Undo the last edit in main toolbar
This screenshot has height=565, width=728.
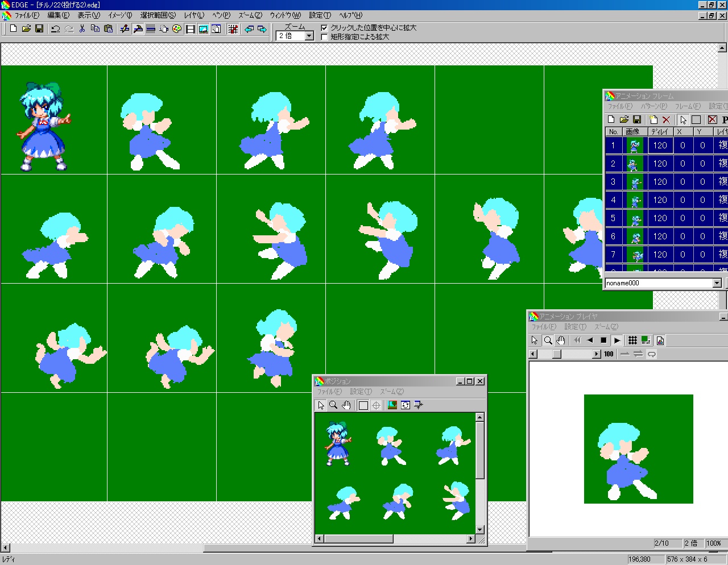[55, 28]
